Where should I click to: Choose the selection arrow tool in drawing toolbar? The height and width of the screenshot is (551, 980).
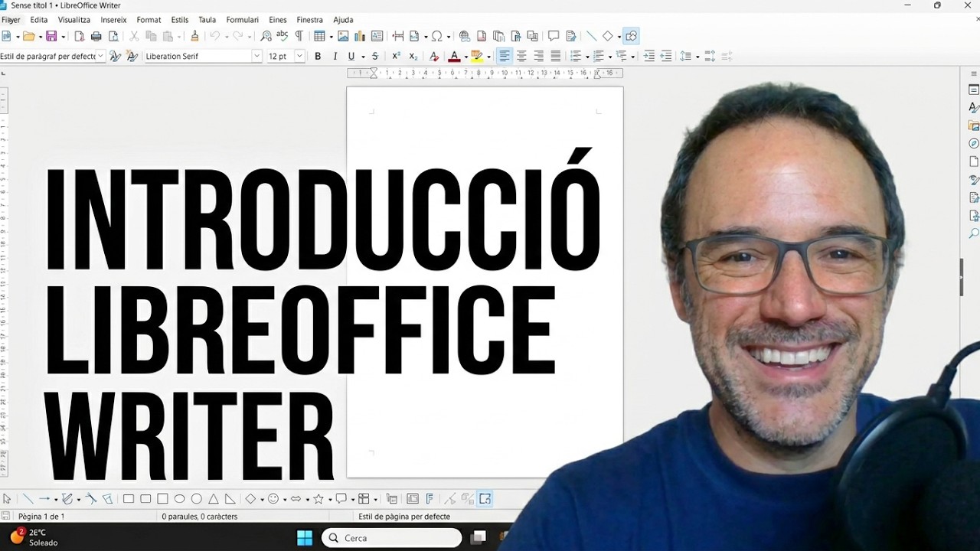[7, 499]
